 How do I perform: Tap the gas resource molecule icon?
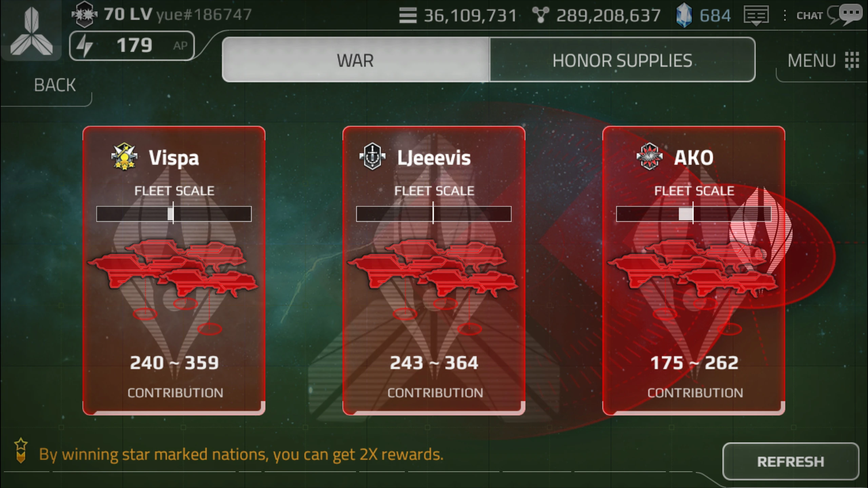[540, 15]
